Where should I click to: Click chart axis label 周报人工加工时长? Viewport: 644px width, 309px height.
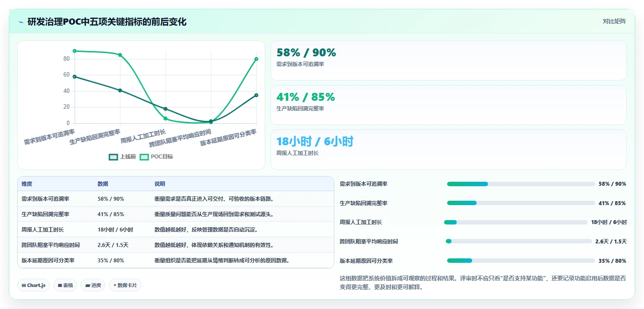144,137
